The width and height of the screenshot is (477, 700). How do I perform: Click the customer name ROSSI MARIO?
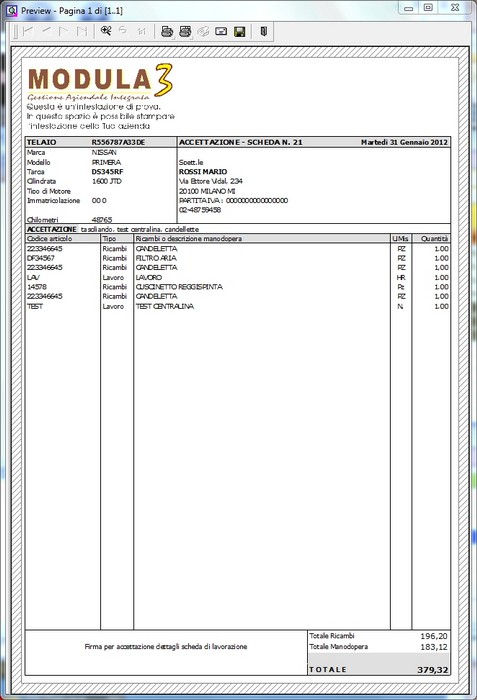[x=203, y=172]
